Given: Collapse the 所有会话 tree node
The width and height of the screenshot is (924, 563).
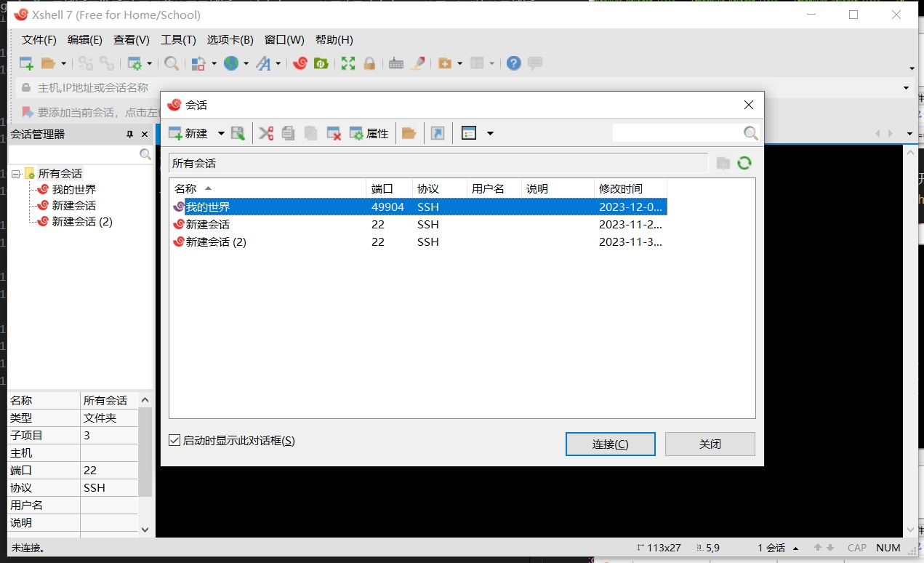Looking at the screenshot, I should (x=15, y=174).
